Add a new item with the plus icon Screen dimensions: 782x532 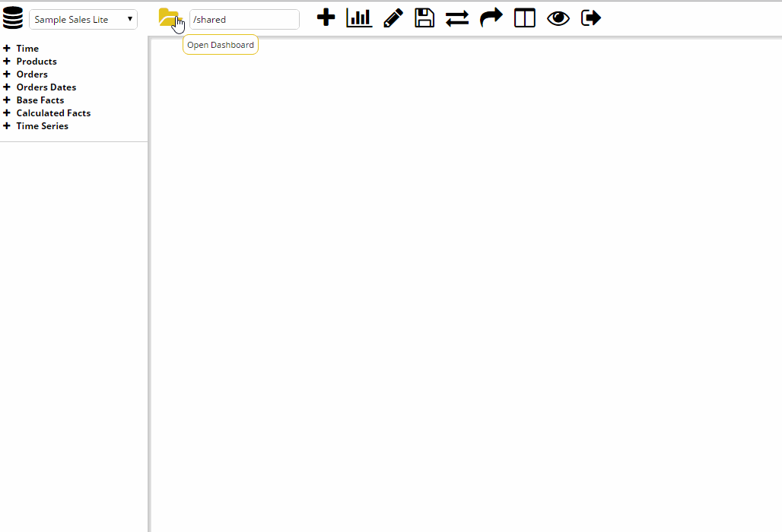pos(326,17)
